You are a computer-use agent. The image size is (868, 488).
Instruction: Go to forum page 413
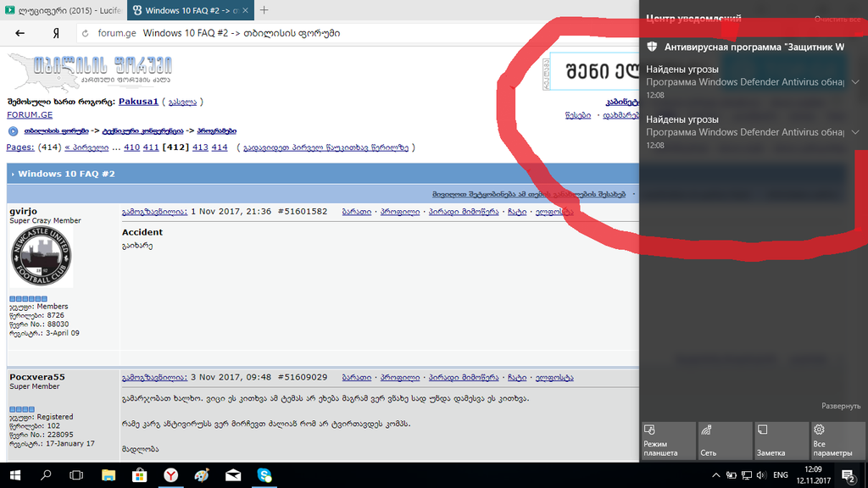(x=200, y=147)
